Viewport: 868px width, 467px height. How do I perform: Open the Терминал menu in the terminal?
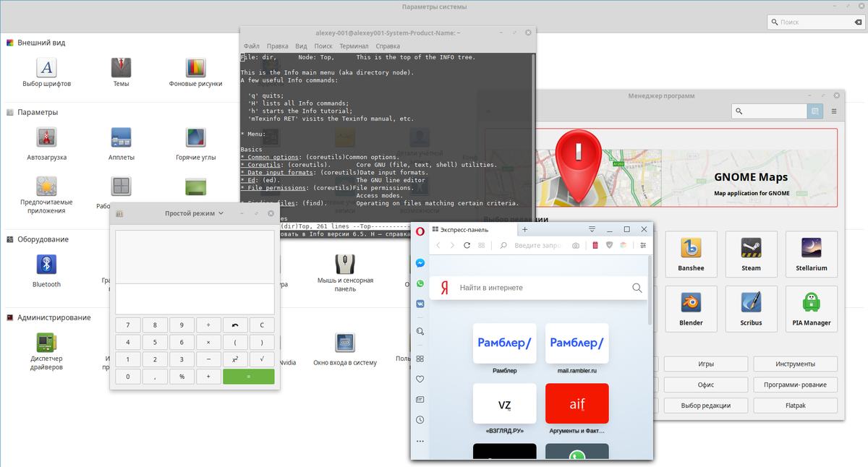(x=354, y=46)
